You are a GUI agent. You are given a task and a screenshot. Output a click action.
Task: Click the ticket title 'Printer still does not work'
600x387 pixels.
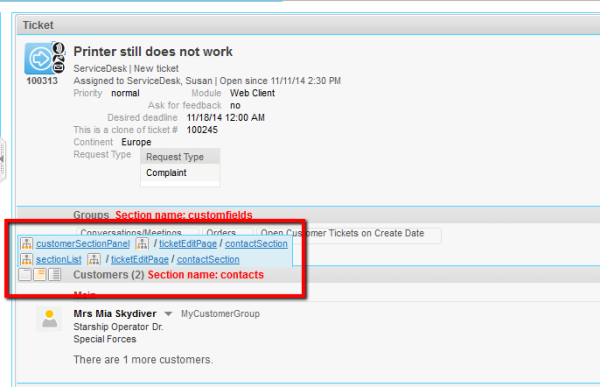(x=153, y=52)
